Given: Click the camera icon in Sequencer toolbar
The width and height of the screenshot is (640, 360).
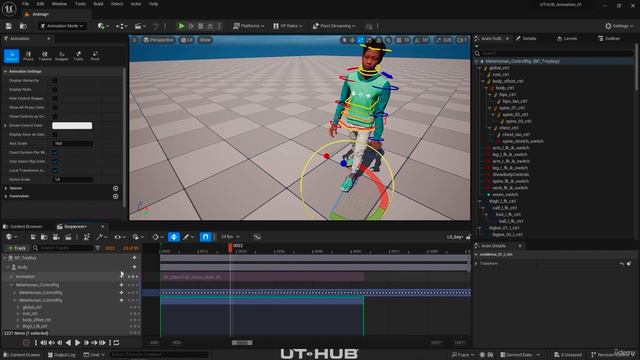Looking at the screenshot, I should [x=56, y=237].
